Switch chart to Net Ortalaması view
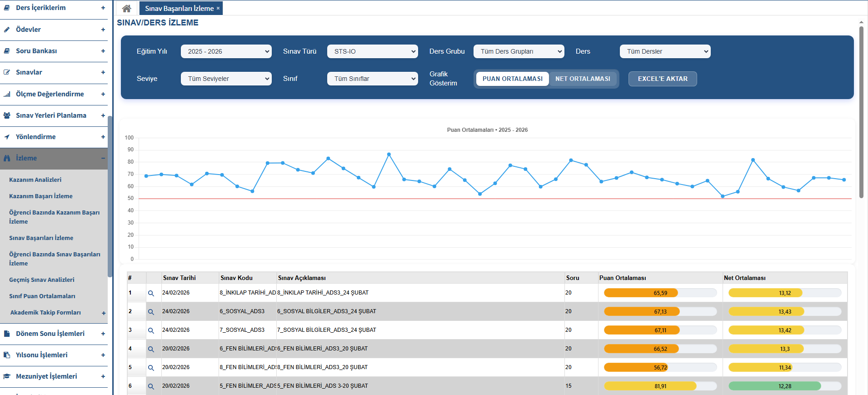This screenshot has width=868, height=395. pyautogui.click(x=583, y=79)
